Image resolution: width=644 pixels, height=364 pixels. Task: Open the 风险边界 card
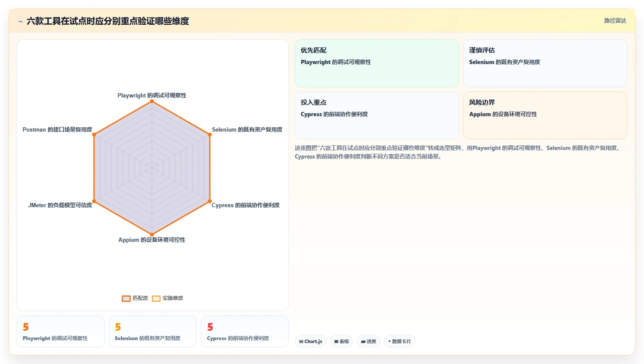[x=545, y=115]
